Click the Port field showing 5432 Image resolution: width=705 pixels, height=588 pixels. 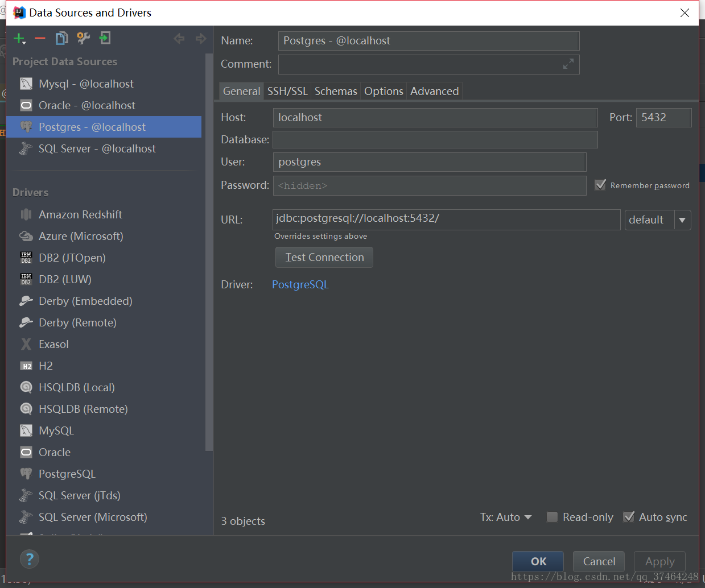click(663, 117)
